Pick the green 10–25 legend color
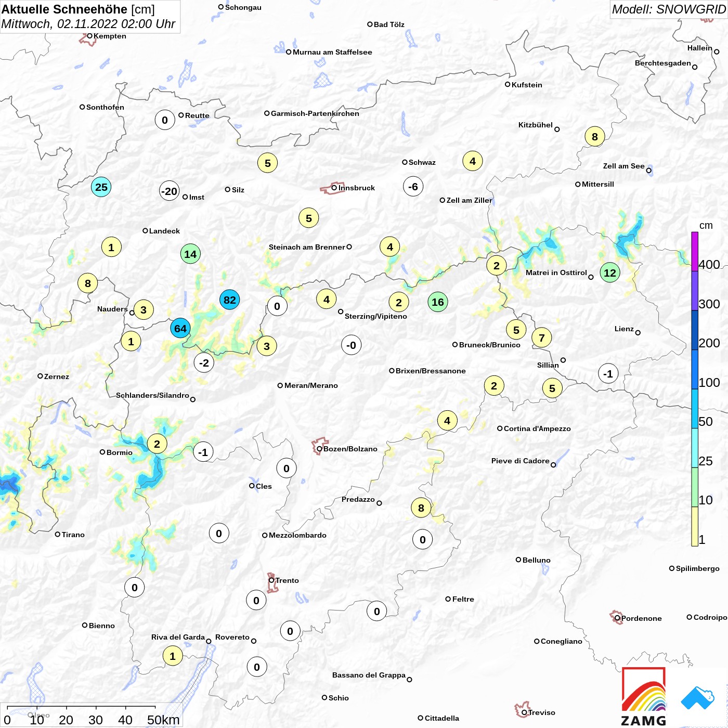 695,487
